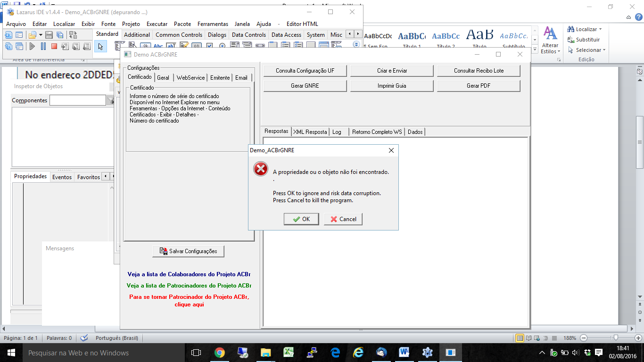Open Chrome from the taskbar
Image resolution: width=644 pixels, height=362 pixels.
[220, 353]
